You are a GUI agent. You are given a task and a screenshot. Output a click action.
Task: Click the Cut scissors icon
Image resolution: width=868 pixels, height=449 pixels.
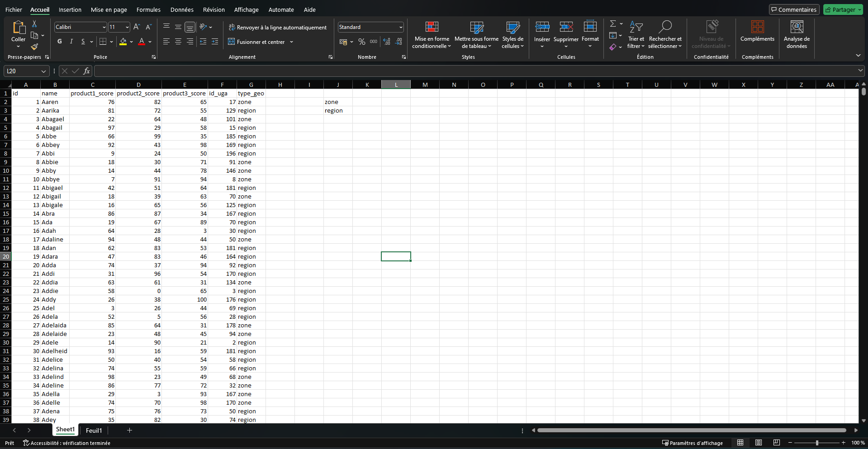34,24
